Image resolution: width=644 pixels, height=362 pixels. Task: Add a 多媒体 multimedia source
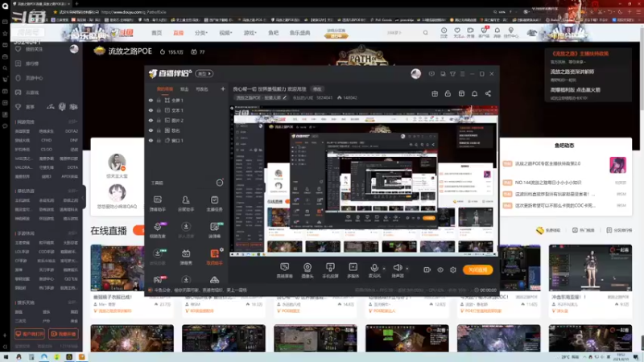[353, 270]
